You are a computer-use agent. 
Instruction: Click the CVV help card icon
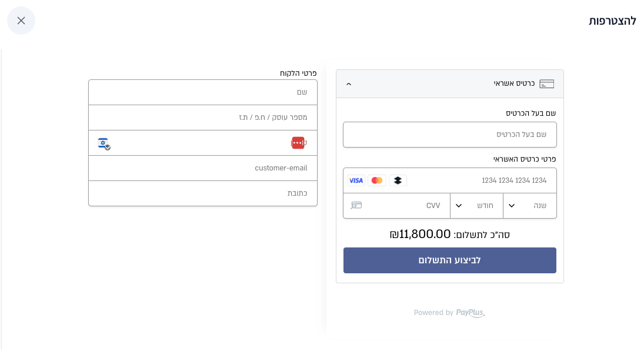356,206
